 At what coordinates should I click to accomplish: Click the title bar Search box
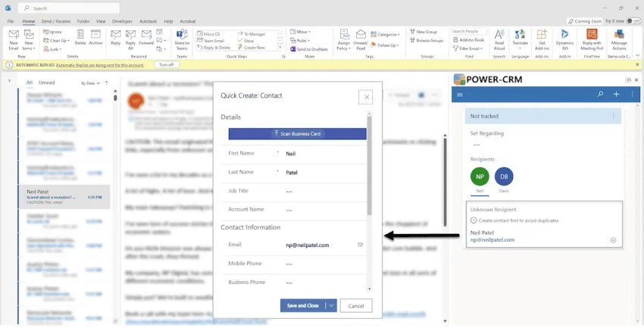coord(69,8)
